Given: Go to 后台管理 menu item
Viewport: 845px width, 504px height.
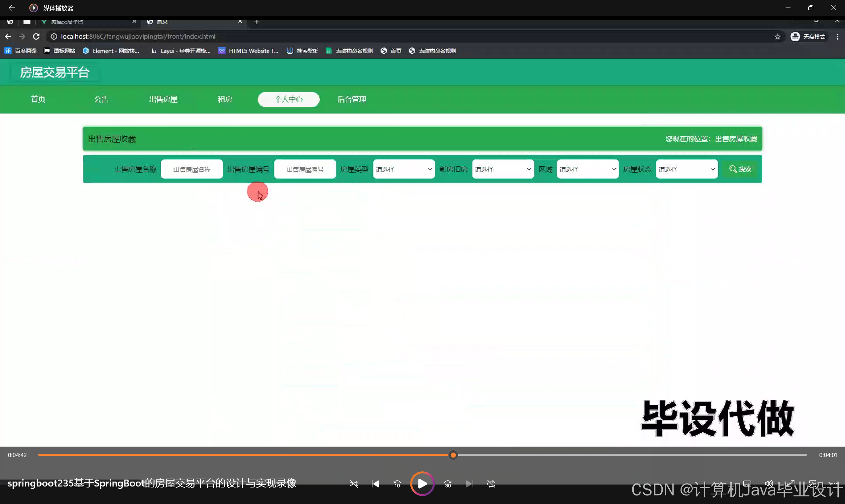Looking at the screenshot, I should 352,99.
